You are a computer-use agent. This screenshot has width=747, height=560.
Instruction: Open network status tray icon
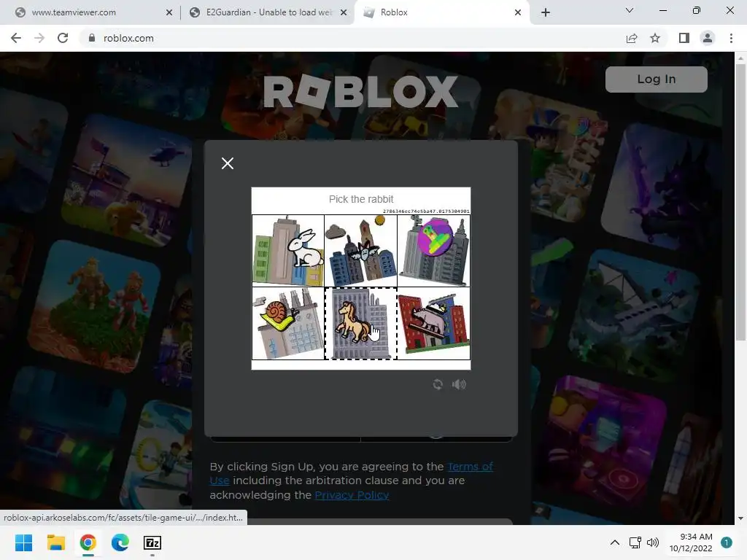click(635, 542)
